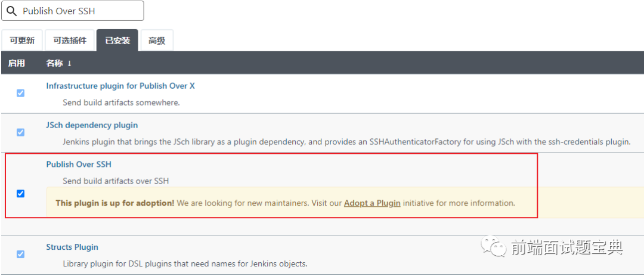Select the 已安装 tab
644x276 pixels.
[x=117, y=41]
